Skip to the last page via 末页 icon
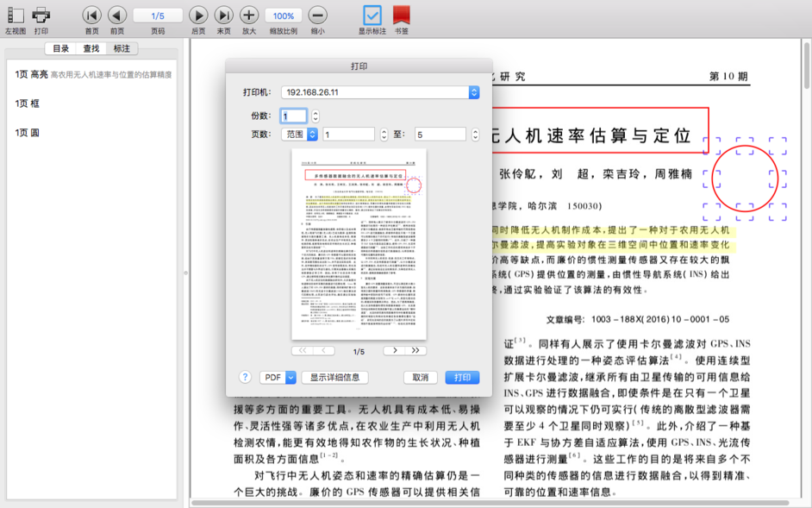 [222, 15]
